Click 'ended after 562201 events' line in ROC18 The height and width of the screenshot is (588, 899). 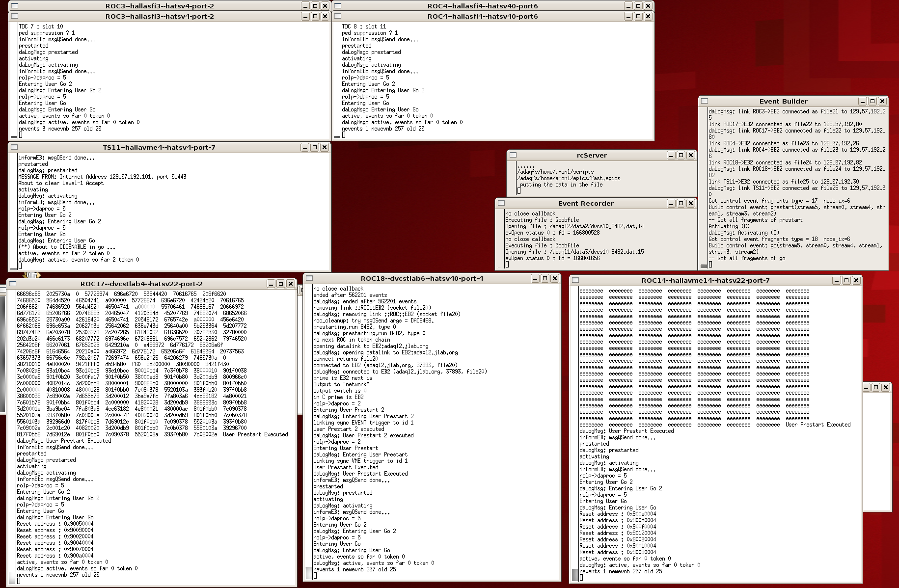coord(350,295)
